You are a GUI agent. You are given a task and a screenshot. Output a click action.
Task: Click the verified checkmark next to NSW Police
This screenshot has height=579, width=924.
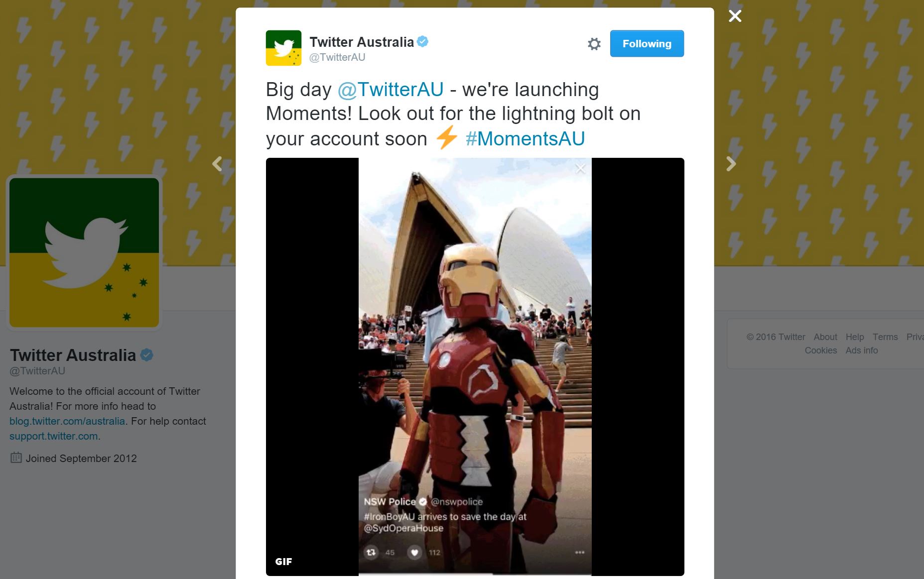click(423, 502)
